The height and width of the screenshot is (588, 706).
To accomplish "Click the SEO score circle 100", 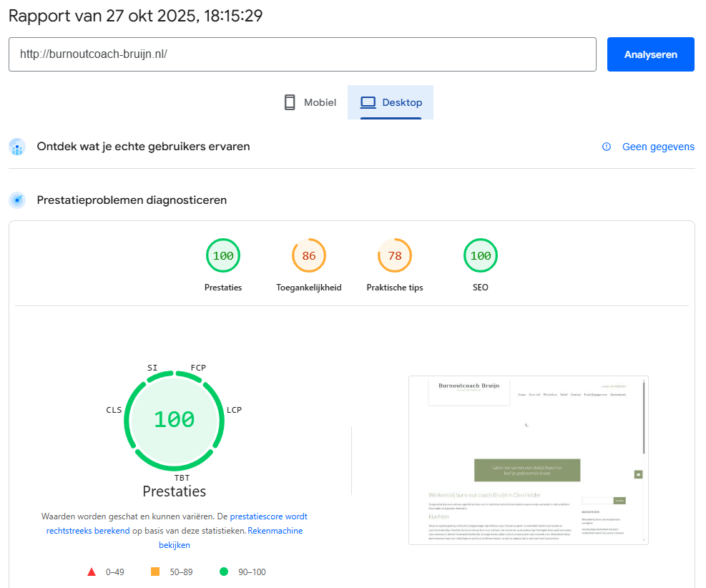I will 481,256.
